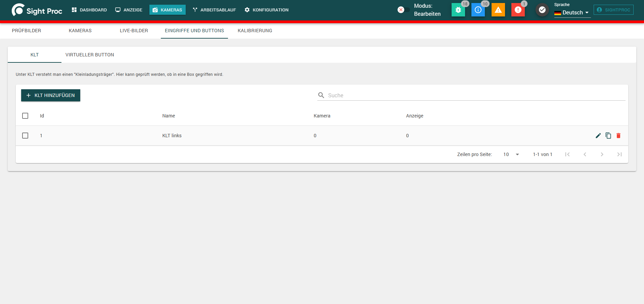The width and height of the screenshot is (644, 304).
Task: Select the Eingriffe und Buttons tab
Action: [194, 31]
